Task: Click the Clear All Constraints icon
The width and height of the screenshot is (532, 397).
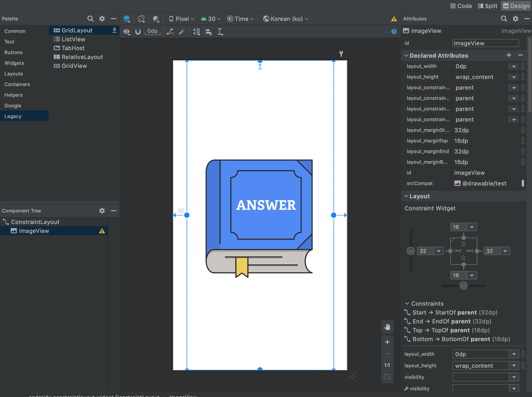Action: point(170,31)
